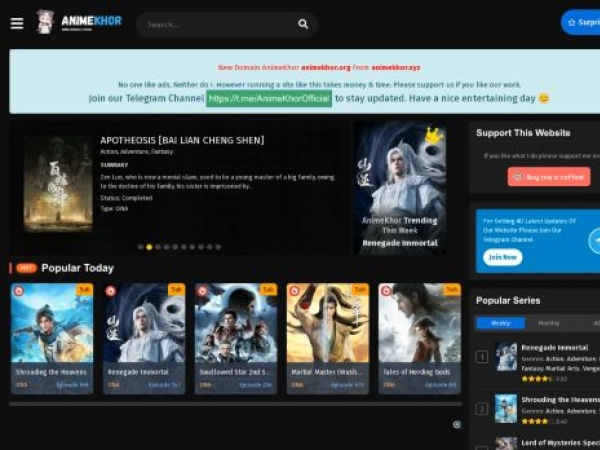Click the AnimeKhor logo
This screenshot has height=450, width=600.
click(79, 22)
